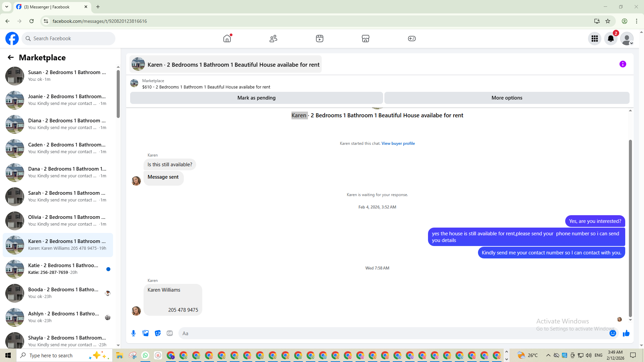Click the Windows taskbar search box
644x362 pixels.
[x=64, y=355]
